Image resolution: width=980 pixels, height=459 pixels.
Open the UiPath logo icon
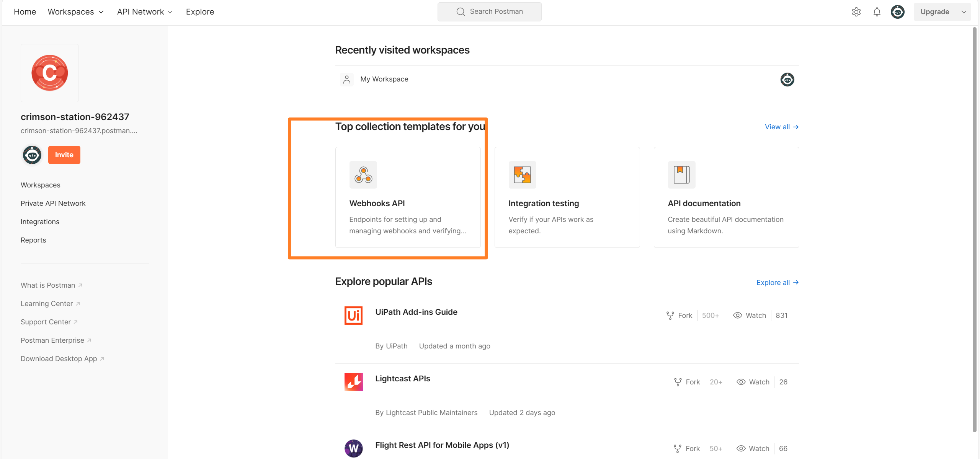353,316
